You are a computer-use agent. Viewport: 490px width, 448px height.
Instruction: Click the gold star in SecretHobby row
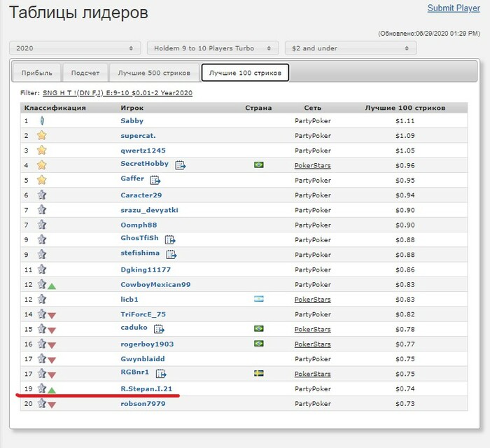coord(41,165)
